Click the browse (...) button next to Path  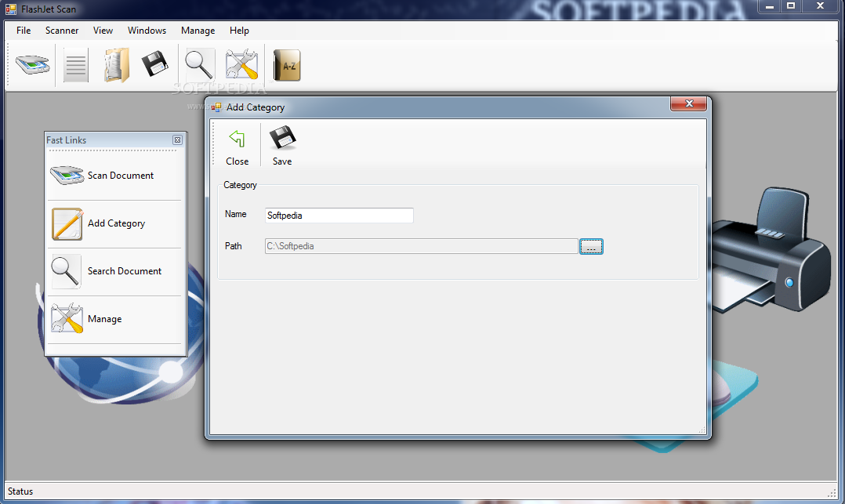pyautogui.click(x=591, y=246)
